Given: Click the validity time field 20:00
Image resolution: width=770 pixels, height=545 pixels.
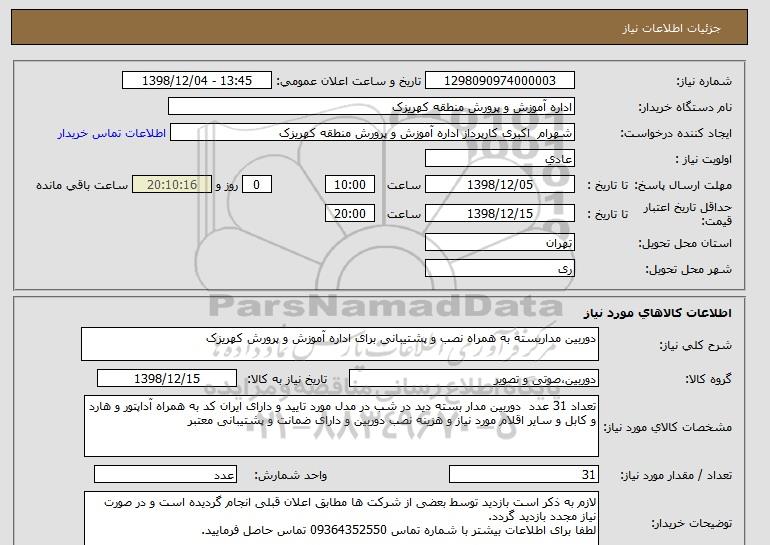Looking at the screenshot, I should [350, 214].
